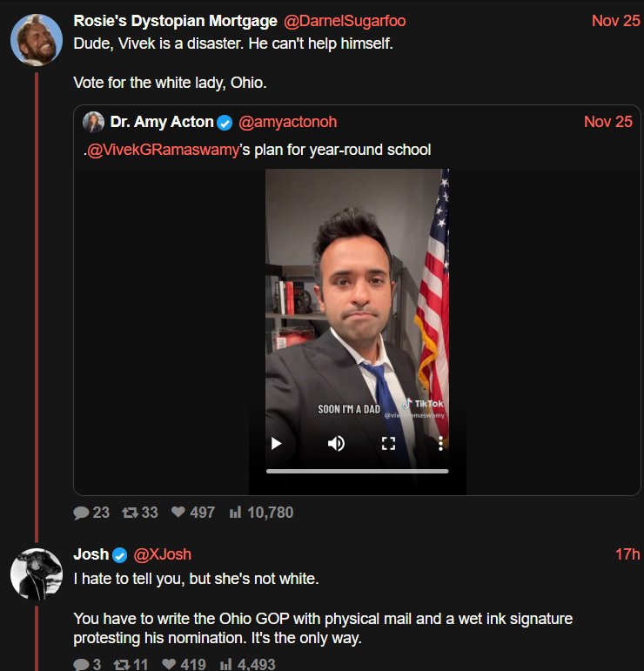Viewport: 644px width, 671px height.
Task: View Josh's post stats of 4,493
Action: coord(225,665)
